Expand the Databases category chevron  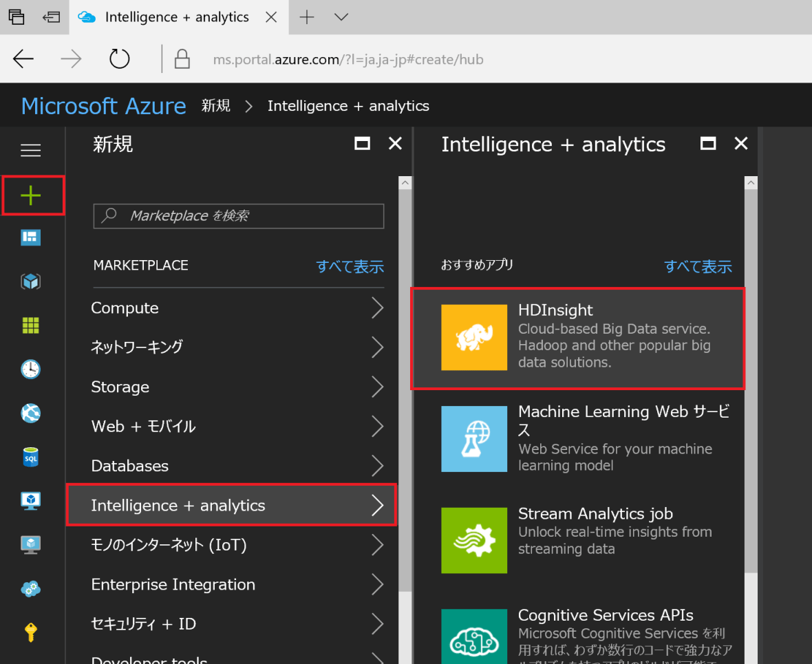[x=377, y=466]
